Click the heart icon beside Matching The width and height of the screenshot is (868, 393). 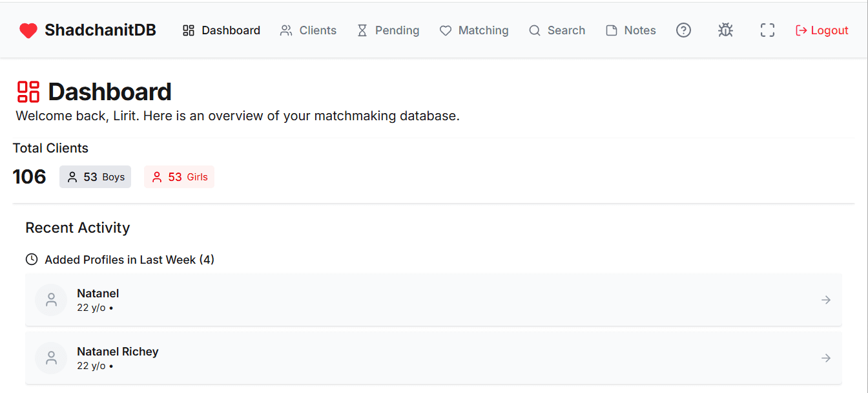445,30
